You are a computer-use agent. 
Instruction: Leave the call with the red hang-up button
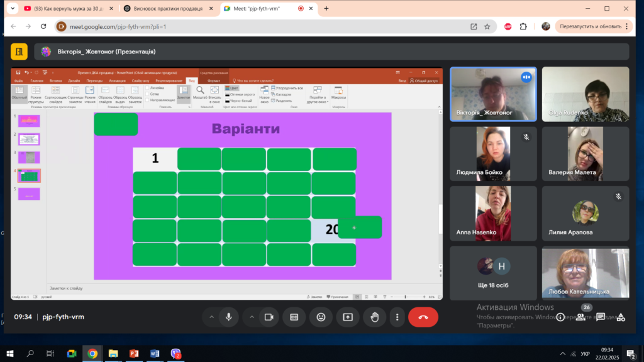click(x=423, y=317)
